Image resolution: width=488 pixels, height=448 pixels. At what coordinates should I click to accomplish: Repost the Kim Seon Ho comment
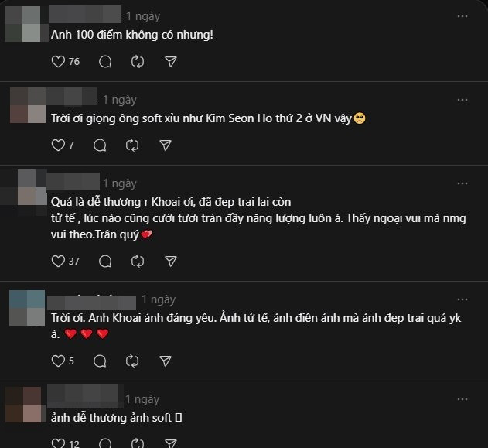click(x=132, y=145)
